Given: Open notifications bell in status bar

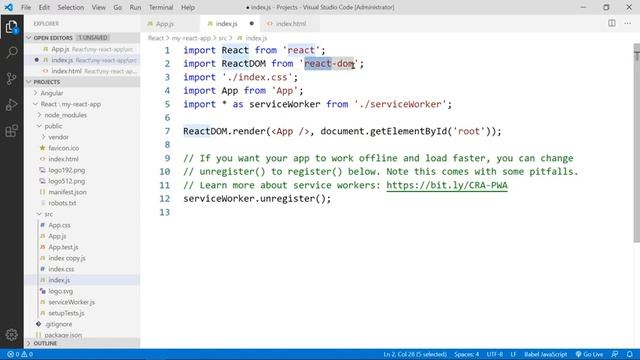Looking at the screenshot, I should pyautogui.click(x=630, y=354).
